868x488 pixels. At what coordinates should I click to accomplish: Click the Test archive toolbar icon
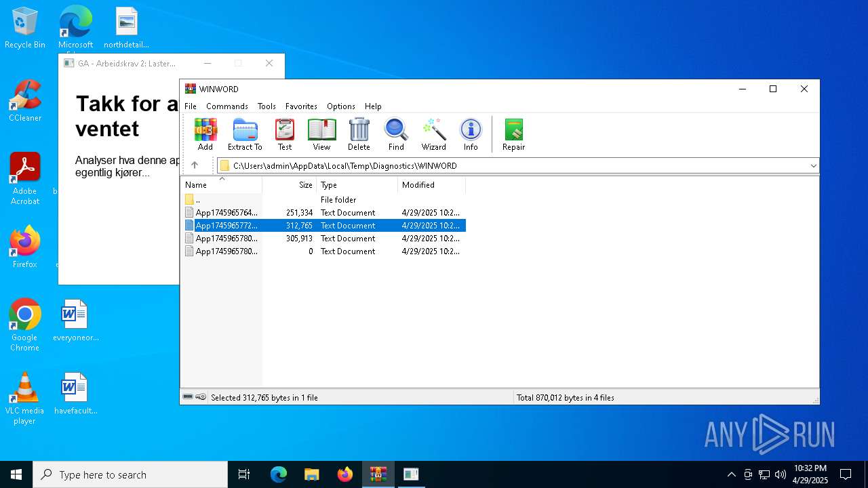click(285, 134)
